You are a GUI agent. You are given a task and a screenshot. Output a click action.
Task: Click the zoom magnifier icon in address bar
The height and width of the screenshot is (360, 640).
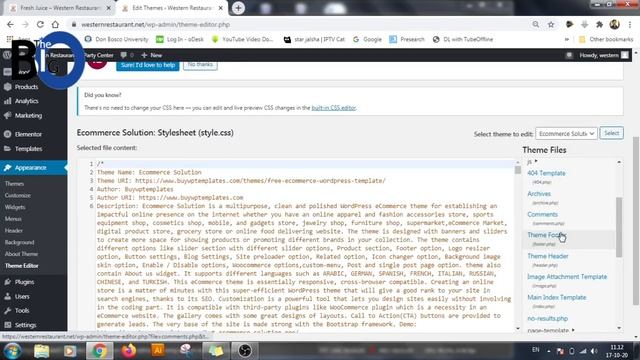click(536, 24)
